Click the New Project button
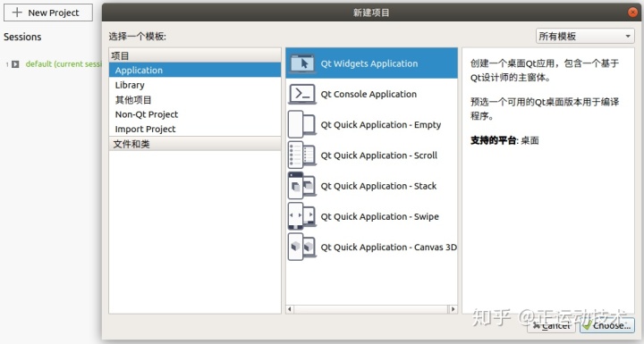This screenshot has height=344, width=644. (x=48, y=13)
